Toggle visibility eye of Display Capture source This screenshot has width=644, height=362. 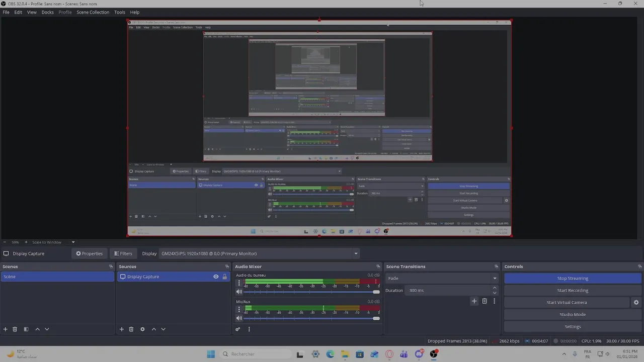[x=216, y=277]
